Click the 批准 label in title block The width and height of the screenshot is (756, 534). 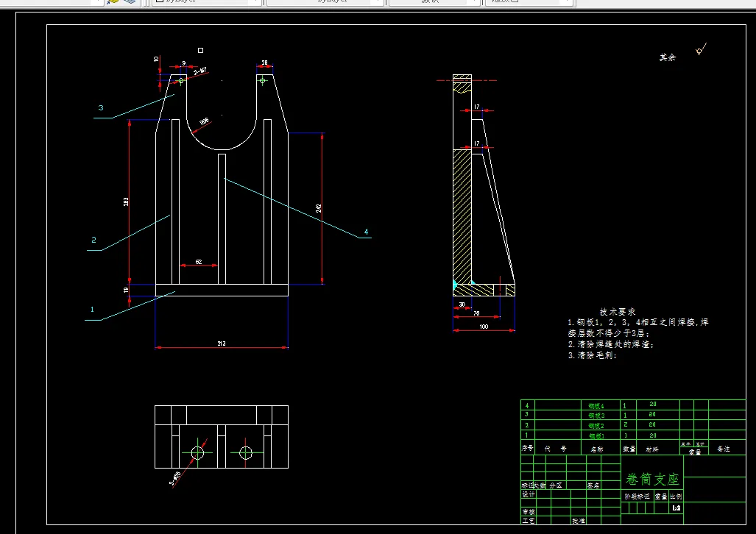579,521
